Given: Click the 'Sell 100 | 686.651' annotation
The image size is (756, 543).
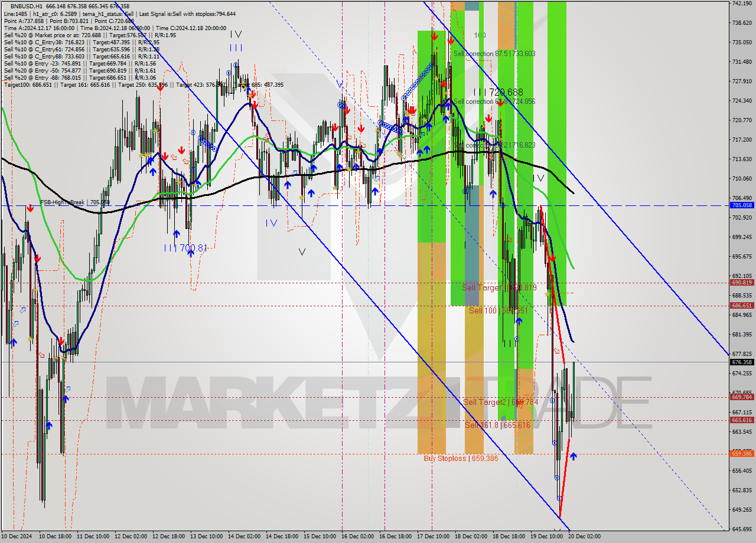Looking at the screenshot, I should [x=498, y=310].
